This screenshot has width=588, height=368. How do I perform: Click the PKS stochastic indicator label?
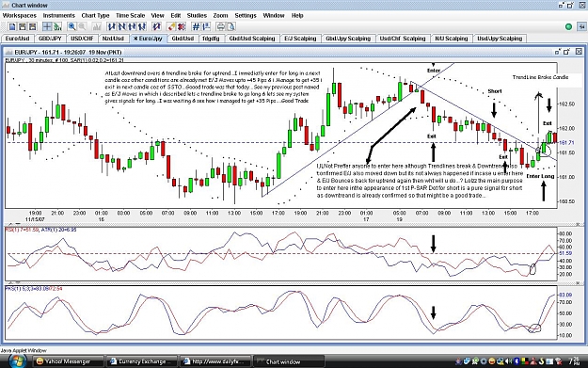click(x=34, y=289)
